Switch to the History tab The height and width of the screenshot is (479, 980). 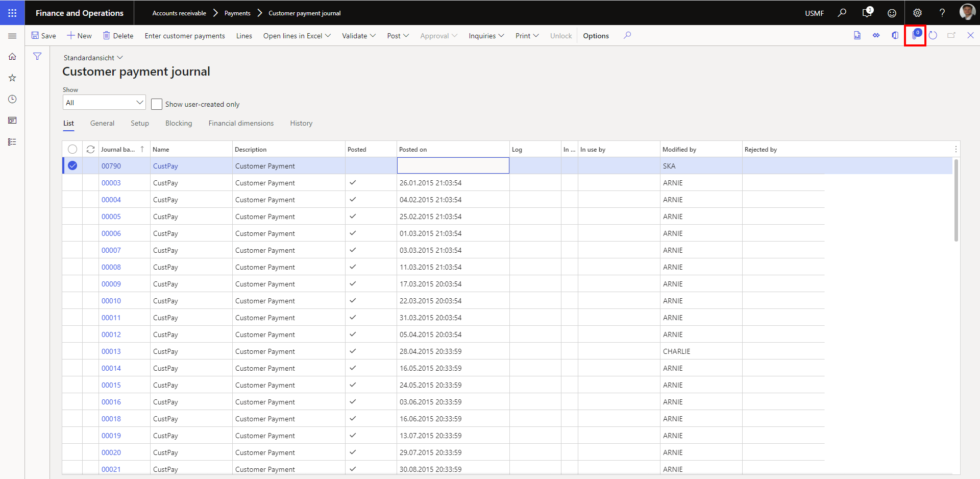click(x=301, y=123)
